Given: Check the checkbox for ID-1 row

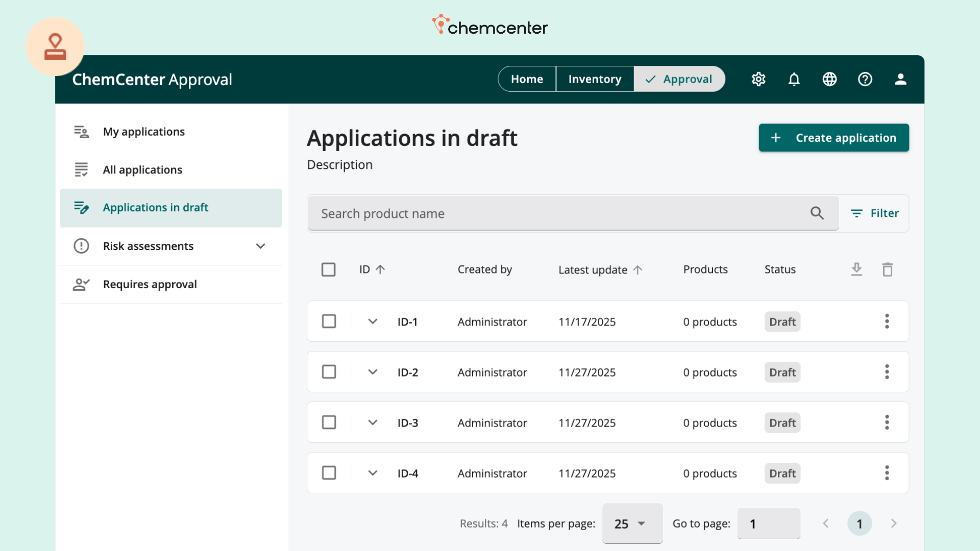Looking at the screenshot, I should 329,321.
